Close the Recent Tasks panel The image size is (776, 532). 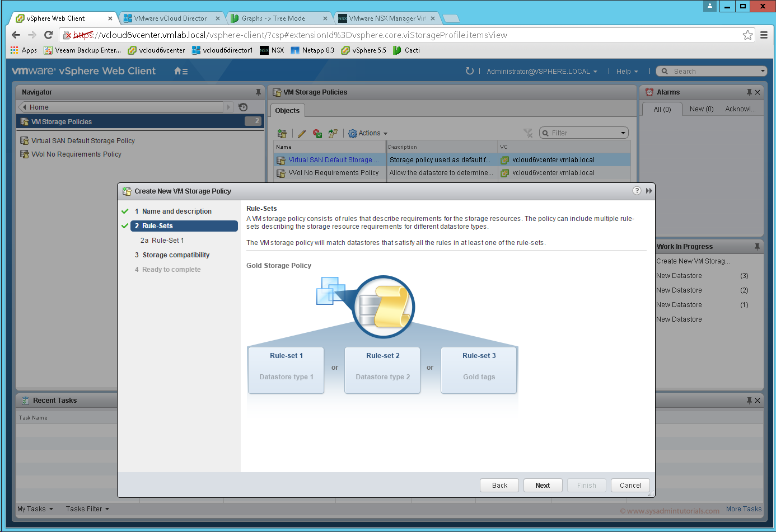[758, 401]
